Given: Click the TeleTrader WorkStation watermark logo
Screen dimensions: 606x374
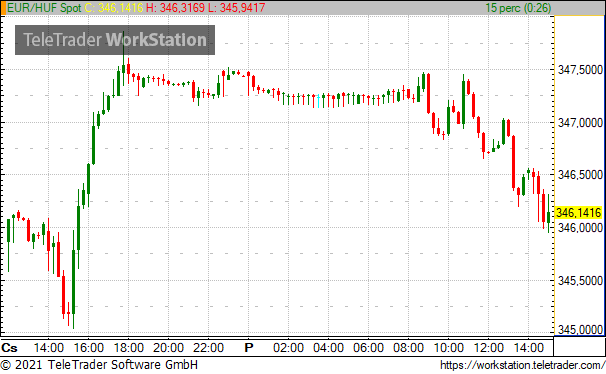Looking at the screenshot, I should click(115, 40).
